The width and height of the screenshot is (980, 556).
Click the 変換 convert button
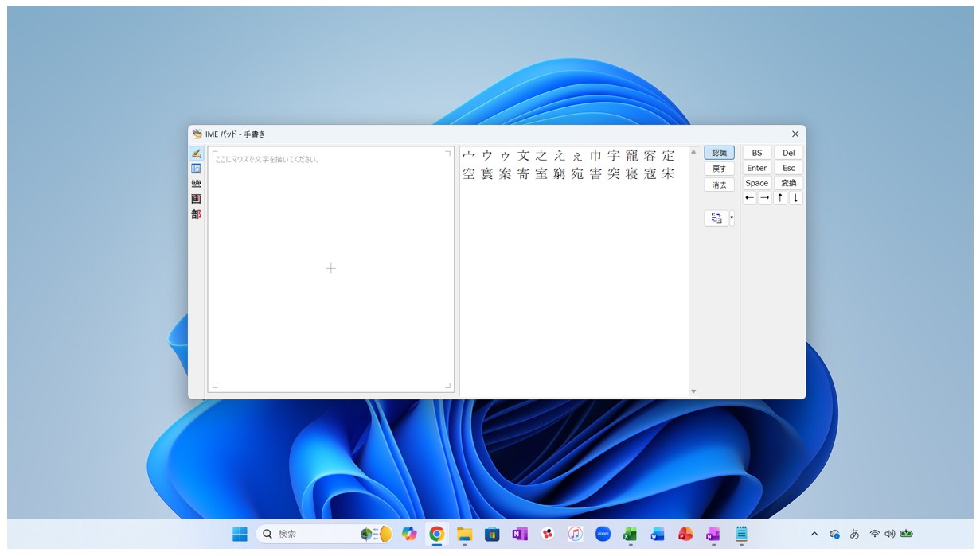click(x=788, y=183)
